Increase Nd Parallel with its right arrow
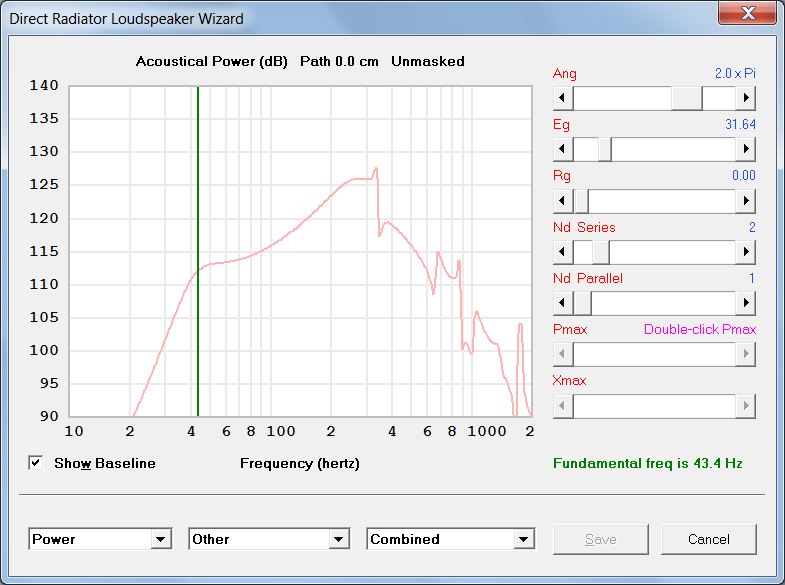 745,303
